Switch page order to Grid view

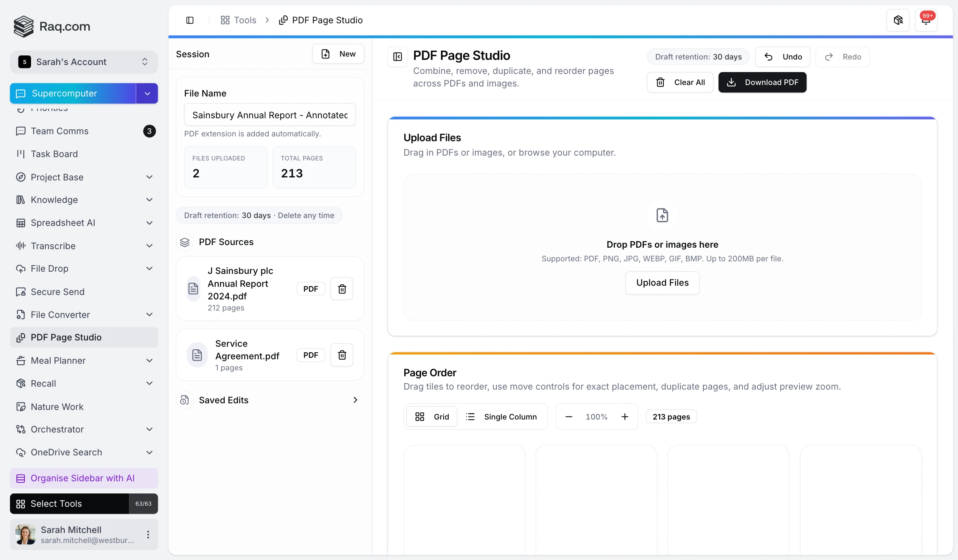(431, 417)
